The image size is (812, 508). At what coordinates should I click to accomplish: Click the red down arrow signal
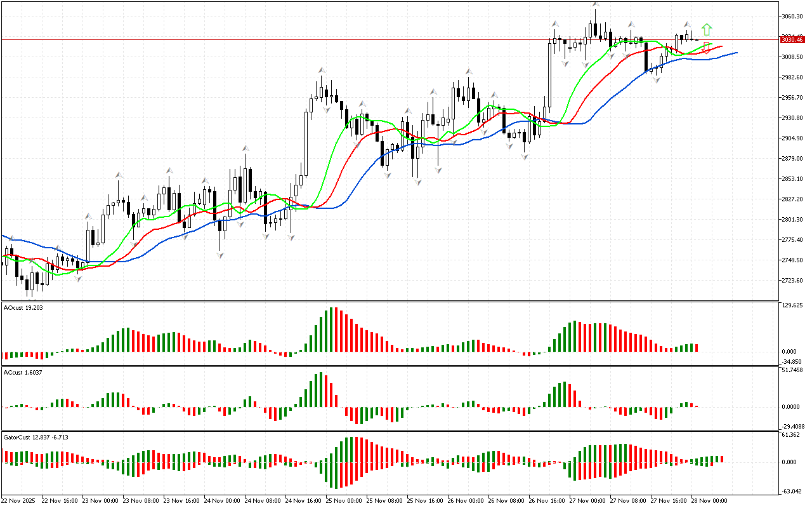point(706,48)
